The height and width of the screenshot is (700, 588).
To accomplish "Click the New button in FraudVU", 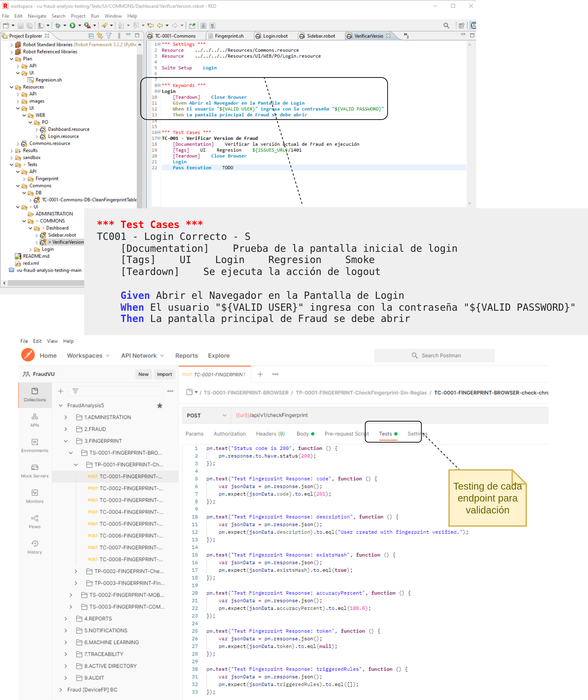I will [143, 374].
